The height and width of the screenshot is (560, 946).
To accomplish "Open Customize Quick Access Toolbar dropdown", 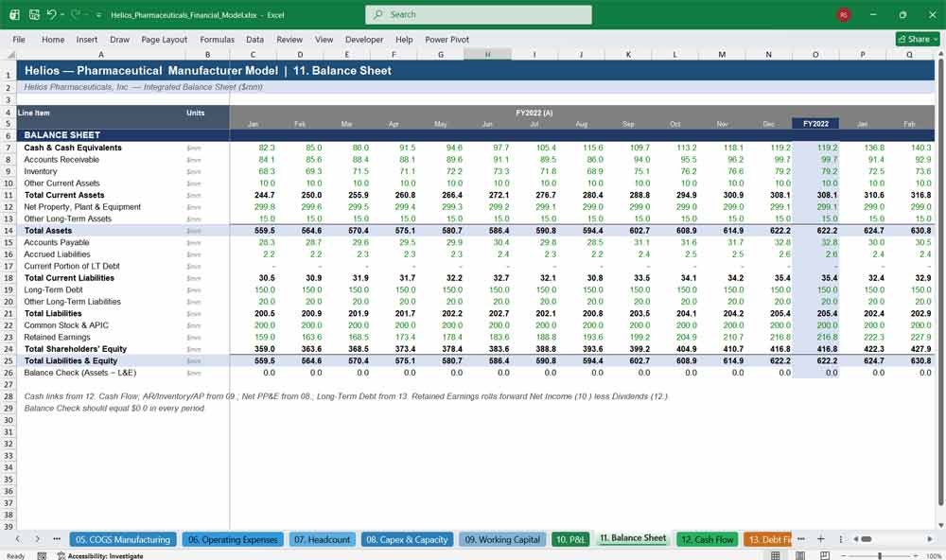I will click(x=98, y=15).
